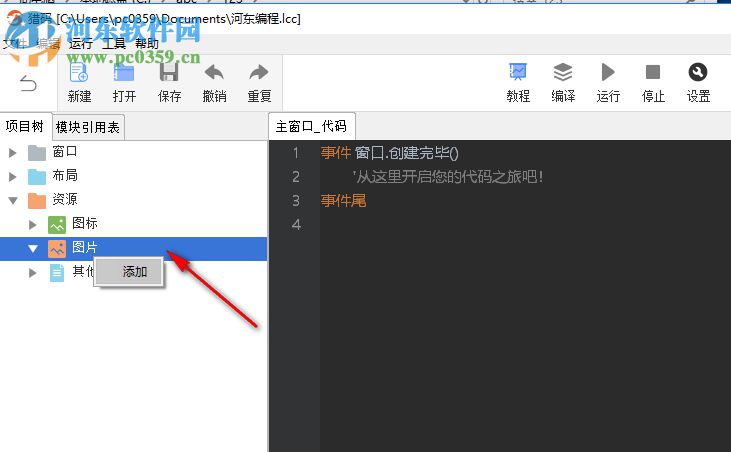Click the 编译 compile layers icon
The height and width of the screenshot is (452, 731).
[x=563, y=72]
